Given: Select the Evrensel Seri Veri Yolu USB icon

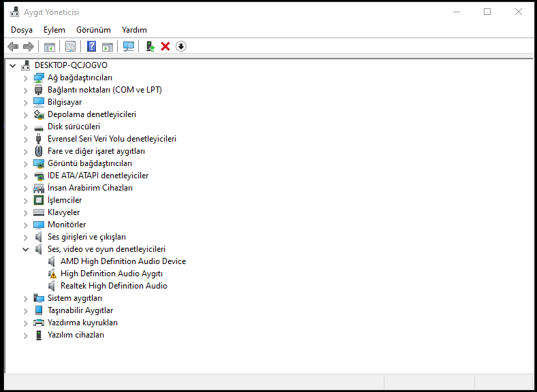Looking at the screenshot, I should 39,139.
